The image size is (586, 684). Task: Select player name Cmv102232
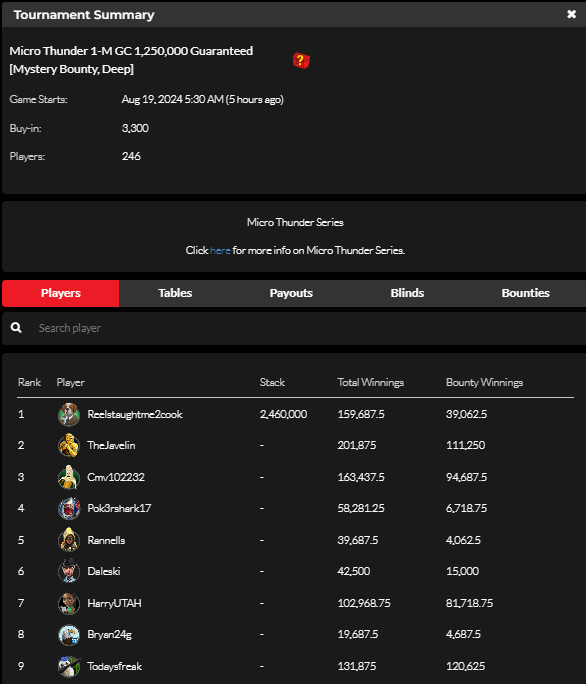coord(116,477)
